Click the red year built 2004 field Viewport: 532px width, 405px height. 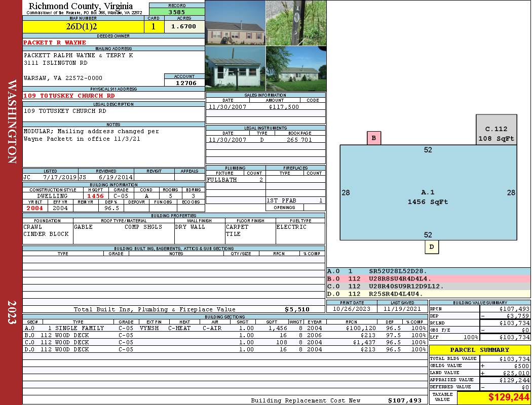[x=35, y=208]
